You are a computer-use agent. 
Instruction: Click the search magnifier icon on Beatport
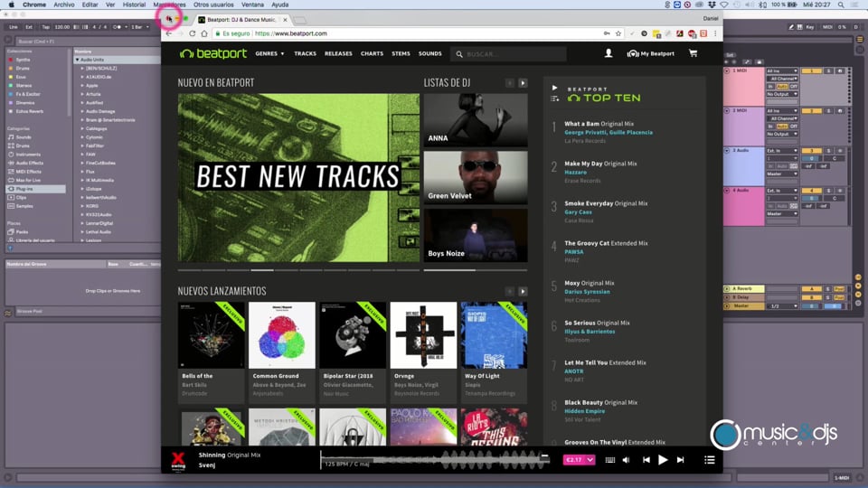pos(459,54)
